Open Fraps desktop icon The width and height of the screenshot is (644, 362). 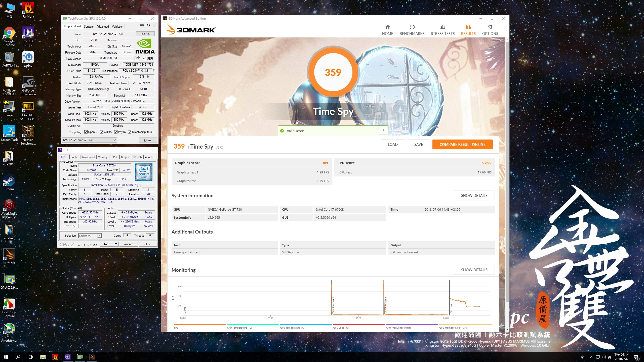point(9,109)
